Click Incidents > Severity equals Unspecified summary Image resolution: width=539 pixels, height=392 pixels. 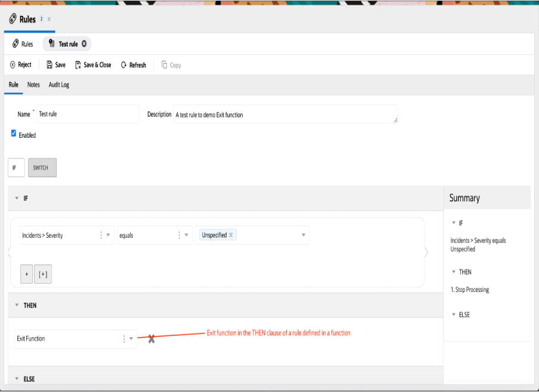click(x=478, y=245)
